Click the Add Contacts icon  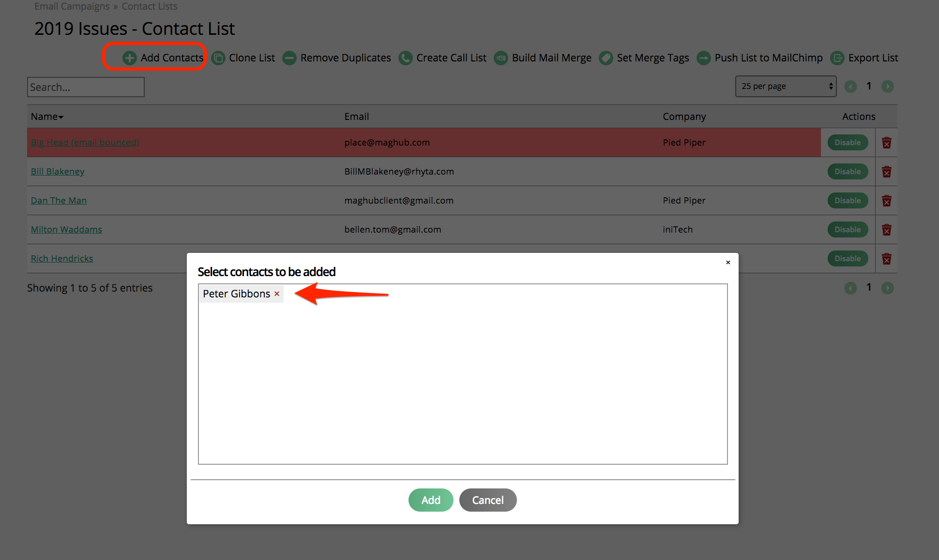coord(130,58)
